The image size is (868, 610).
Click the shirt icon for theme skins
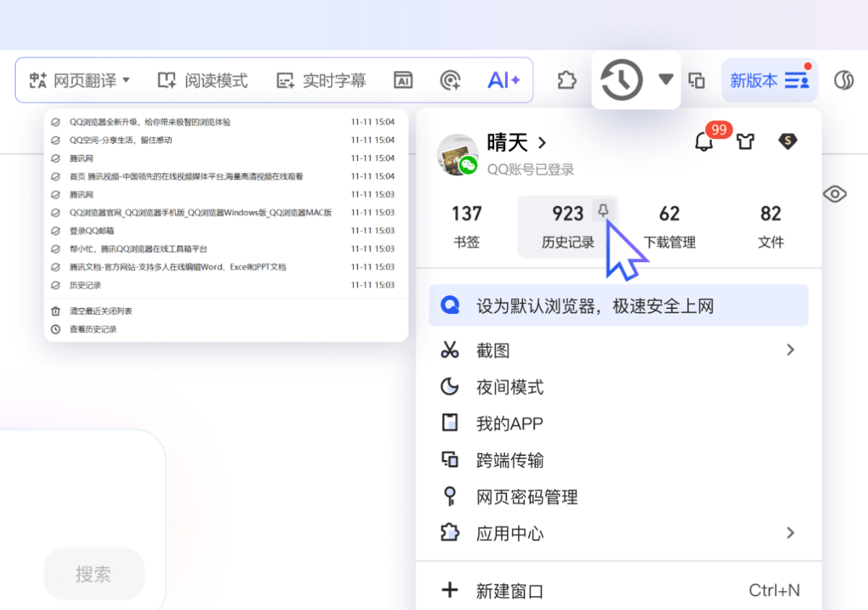coord(746,143)
